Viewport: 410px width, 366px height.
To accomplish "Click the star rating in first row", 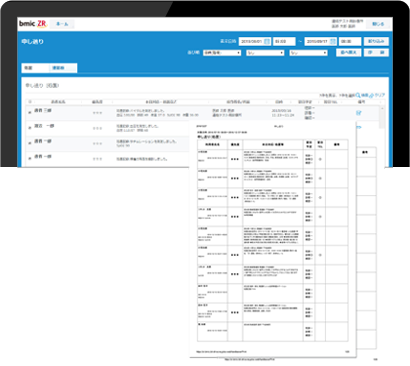I will tap(97, 113).
